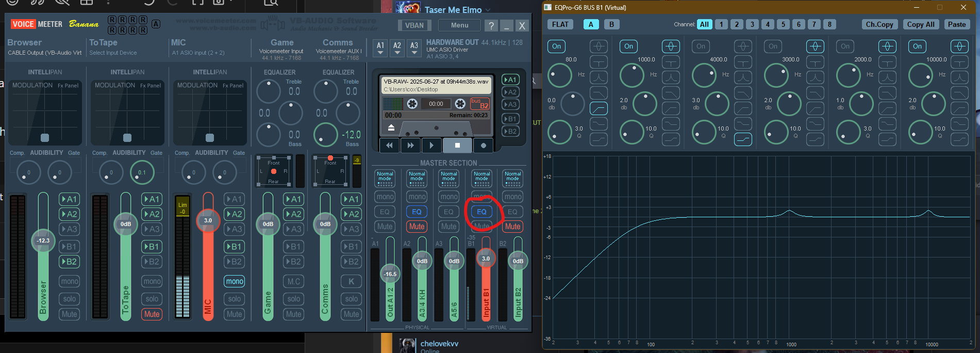Start recording with the cassette record button
Screen dimensions: 980x353
pos(483,146)
